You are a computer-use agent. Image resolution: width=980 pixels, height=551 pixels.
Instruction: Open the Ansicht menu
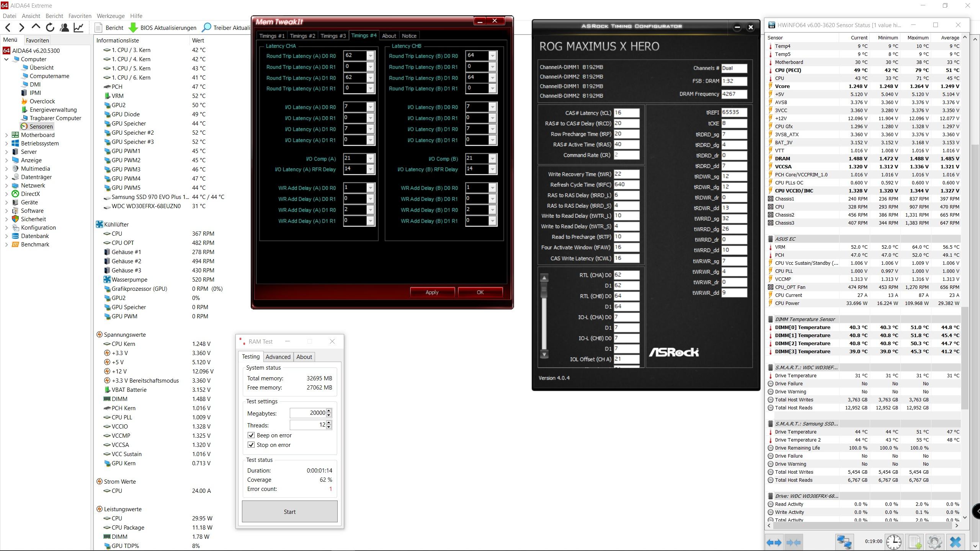[31, 16]
